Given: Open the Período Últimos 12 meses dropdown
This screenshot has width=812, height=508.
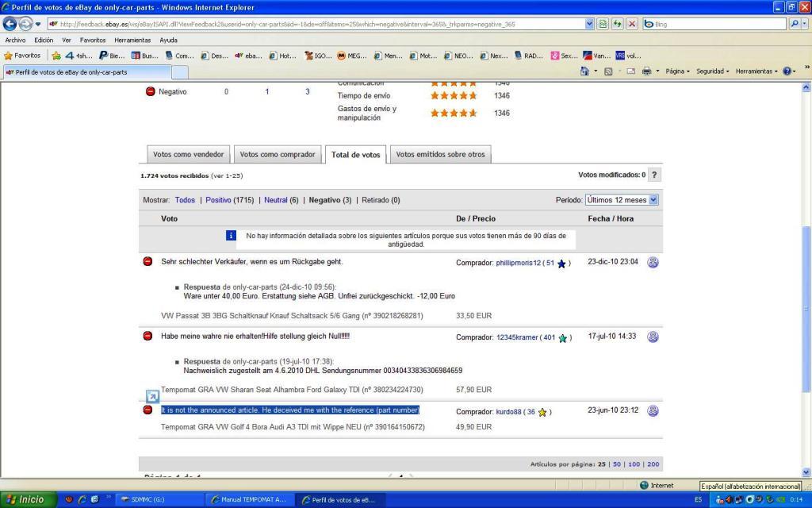Looking at the screenshot, I should (622, 200).
